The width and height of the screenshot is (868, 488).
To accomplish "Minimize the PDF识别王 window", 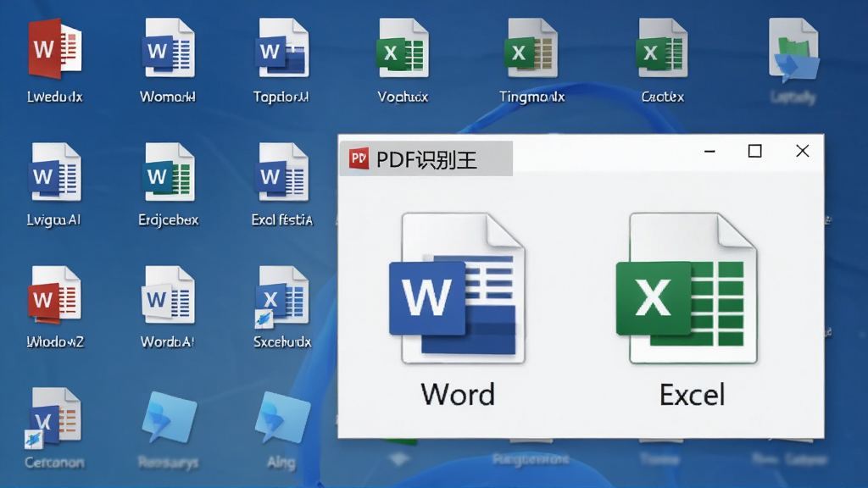I will (x=709, y=151).
